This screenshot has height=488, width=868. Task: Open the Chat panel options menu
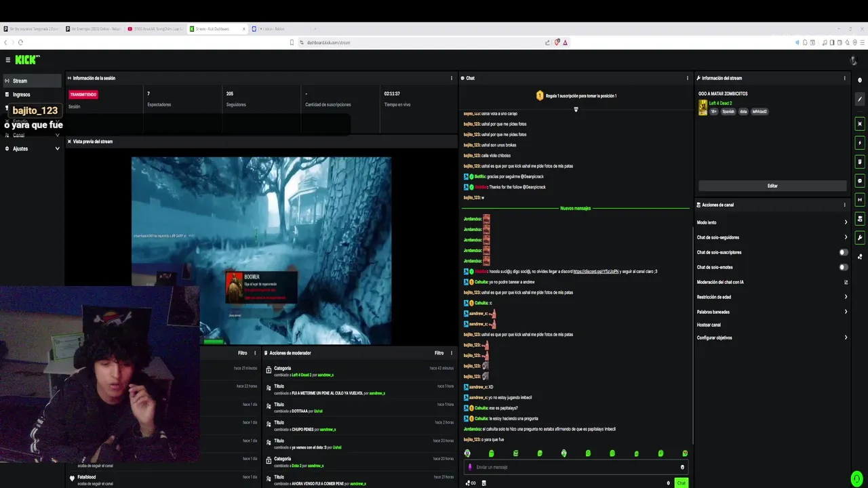[688, 78]
